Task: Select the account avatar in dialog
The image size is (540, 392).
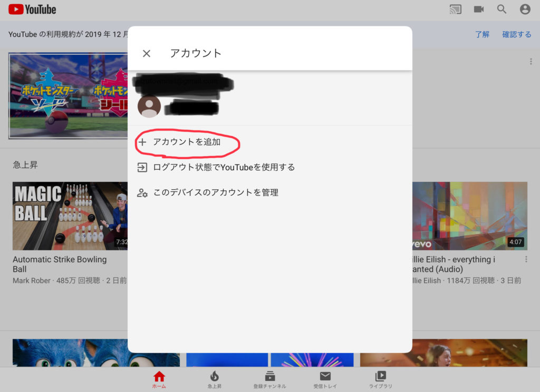Action: (x=149, y=106)
